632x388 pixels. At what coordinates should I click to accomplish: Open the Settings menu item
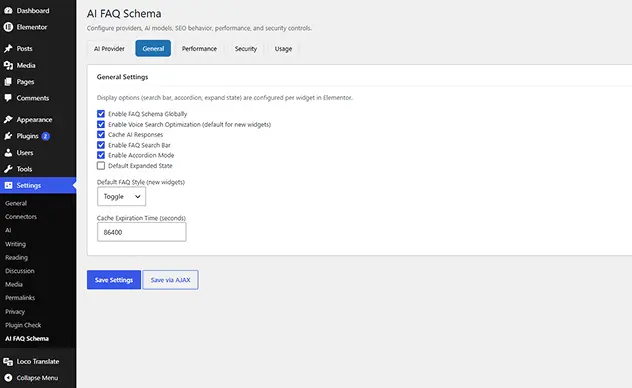pos(38,185)
